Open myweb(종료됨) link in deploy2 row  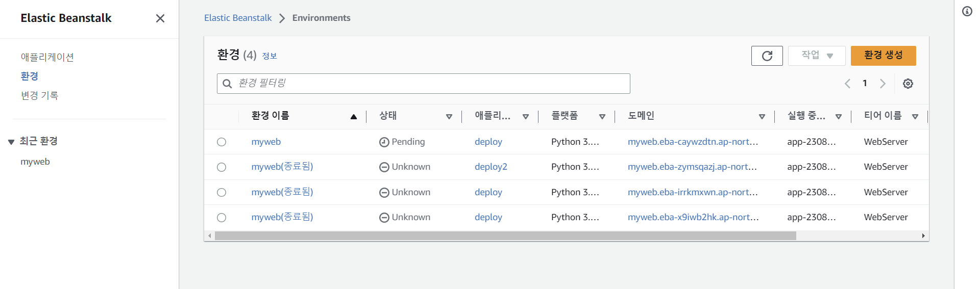click(282, 167)
